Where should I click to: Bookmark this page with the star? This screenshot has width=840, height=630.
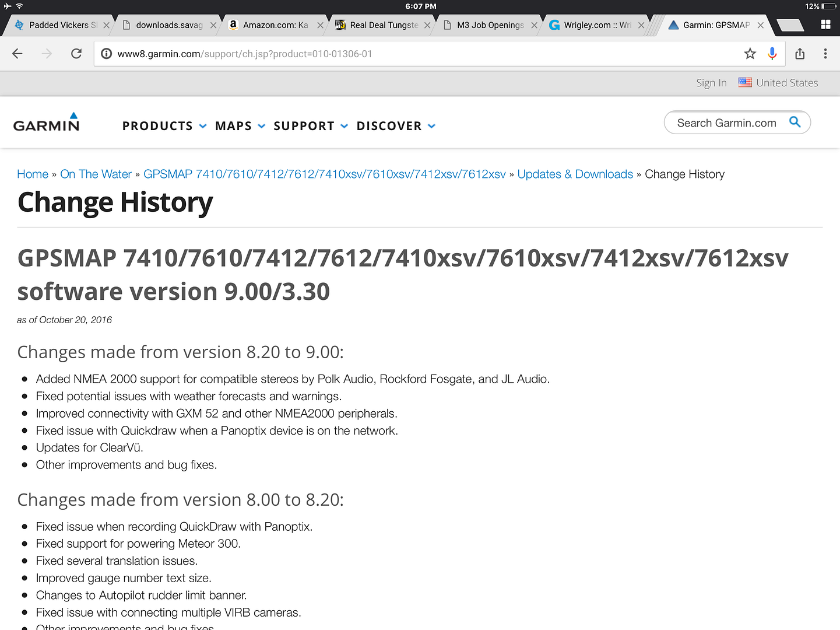point(750,54)
